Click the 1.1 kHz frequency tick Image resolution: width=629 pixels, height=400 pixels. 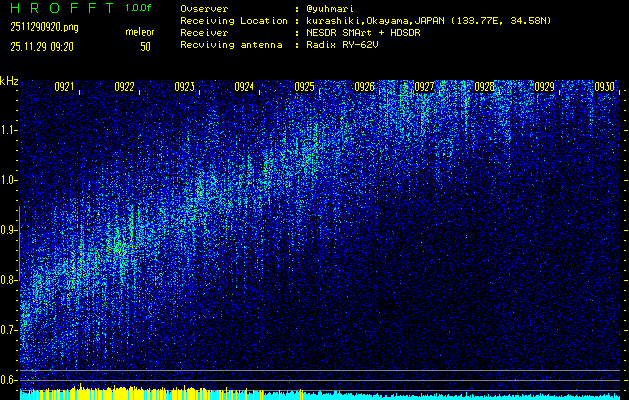click(x=9, y=129)
